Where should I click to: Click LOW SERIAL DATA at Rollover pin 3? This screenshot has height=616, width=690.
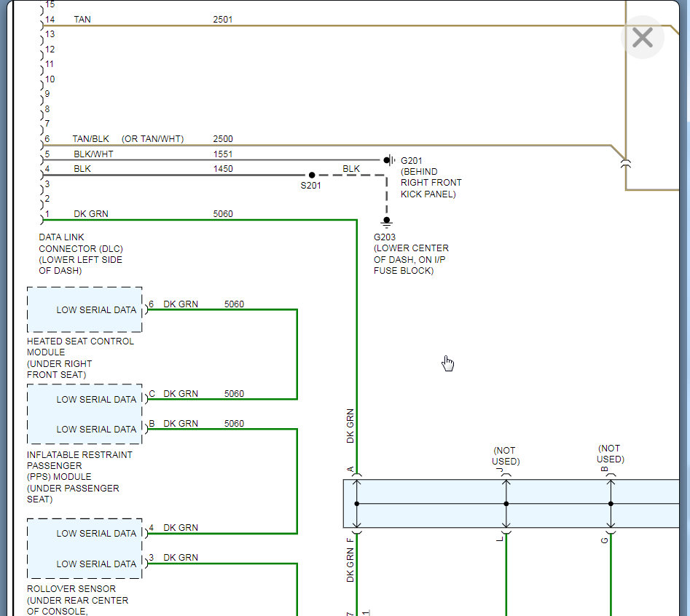(96, 564)
